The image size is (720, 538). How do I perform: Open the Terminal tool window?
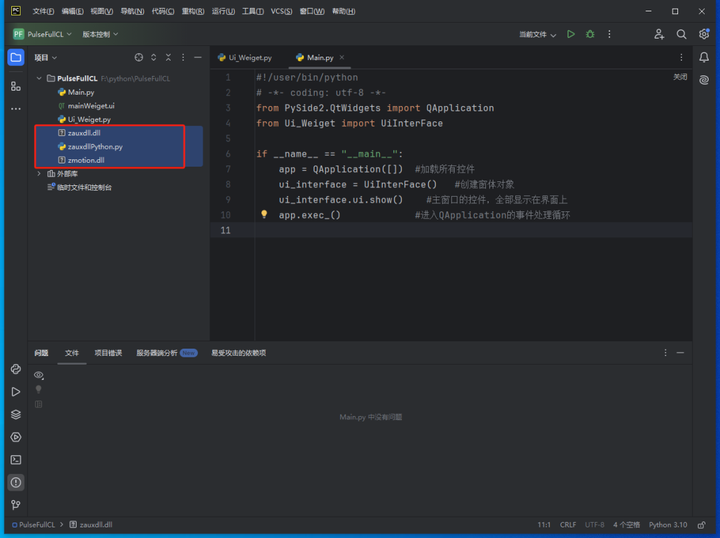[16, 460]
